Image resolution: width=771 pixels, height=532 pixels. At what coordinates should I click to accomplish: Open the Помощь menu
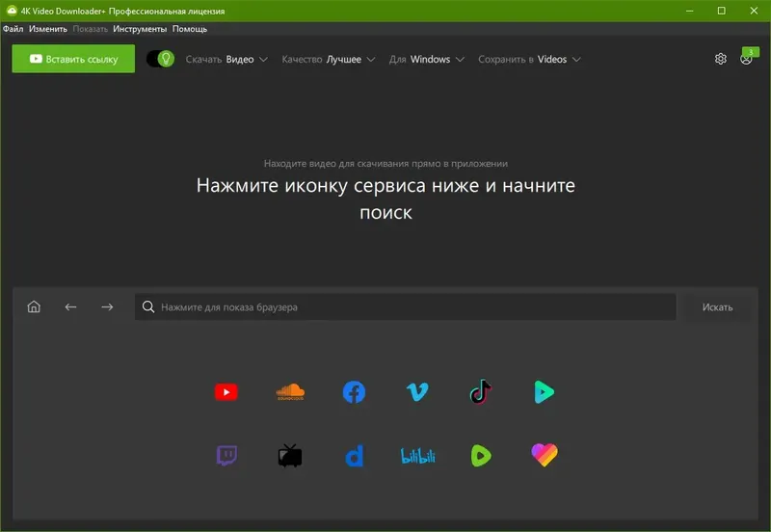point(189,29)
